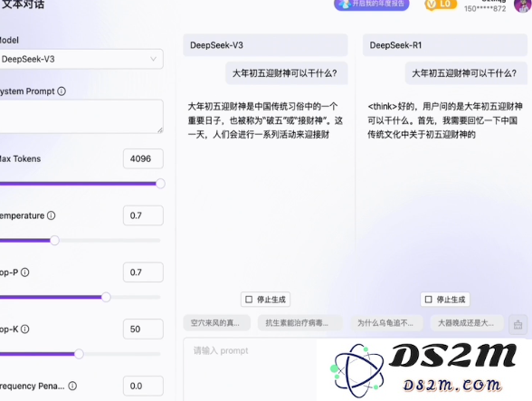
Task: Click the Top-P slider handle
Action: [x=106, y=297]
